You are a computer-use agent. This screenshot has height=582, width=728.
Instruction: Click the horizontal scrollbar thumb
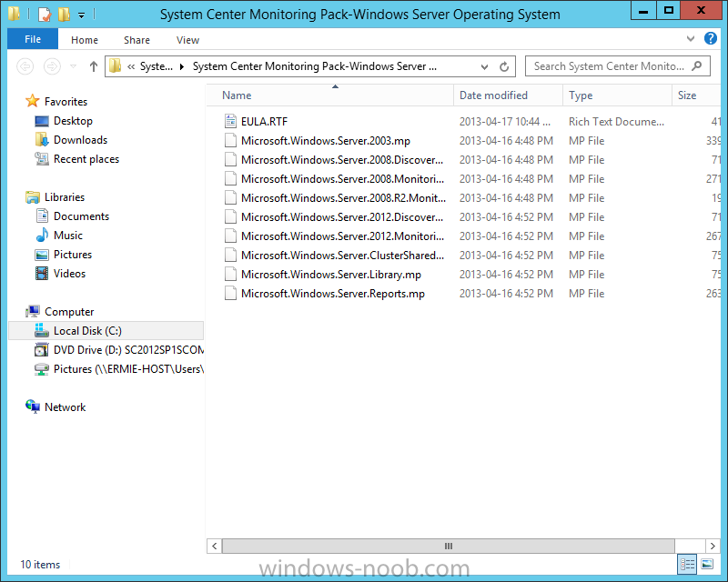pos(448,546)
